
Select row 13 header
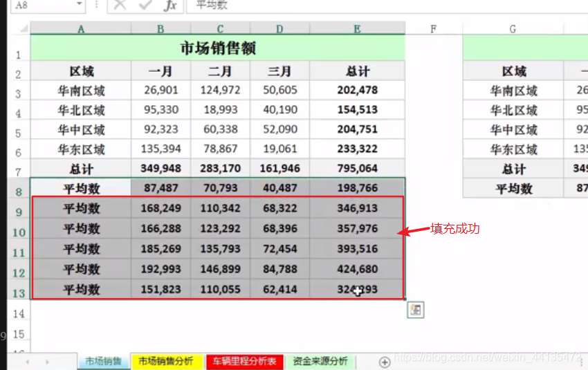[x=19, y=289]
